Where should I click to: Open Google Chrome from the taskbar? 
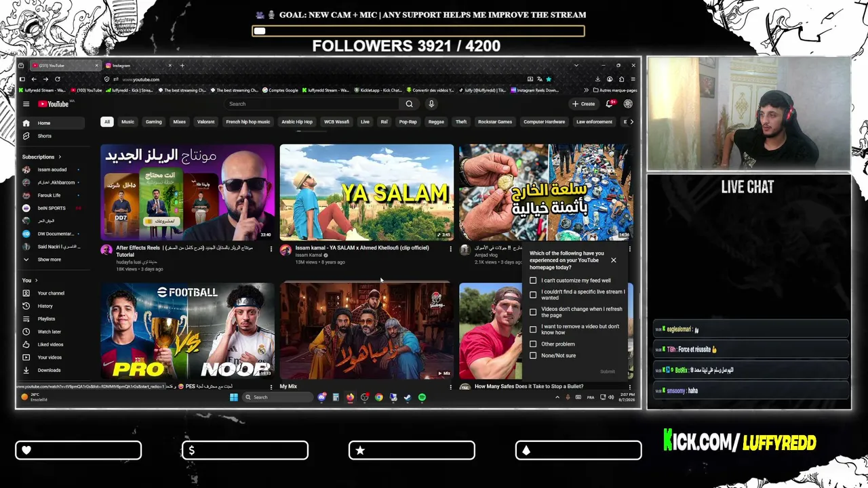click(x=379, y=397)
